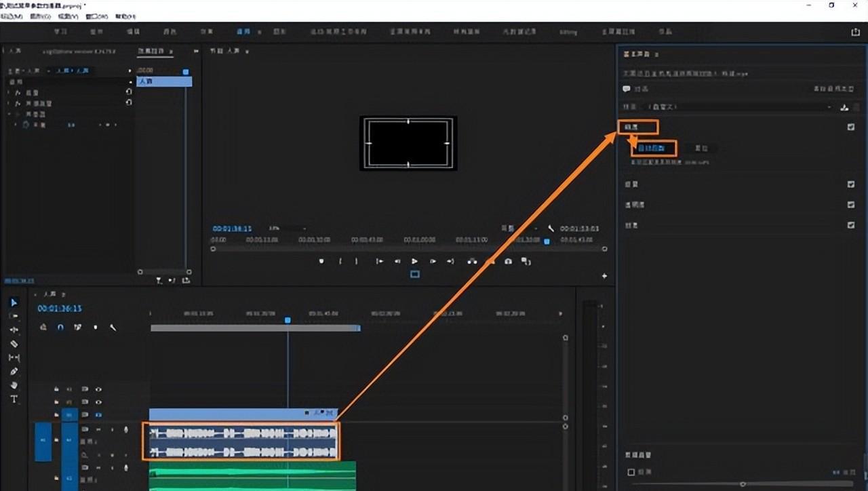The image size is (868, 491).
Task: Select the Pen tool
Action: (14, 372)
